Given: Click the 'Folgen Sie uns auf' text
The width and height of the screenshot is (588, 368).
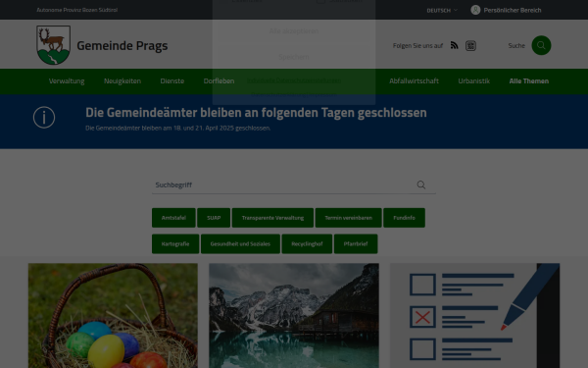Looking at the screenshot, I should coord(417,45).
